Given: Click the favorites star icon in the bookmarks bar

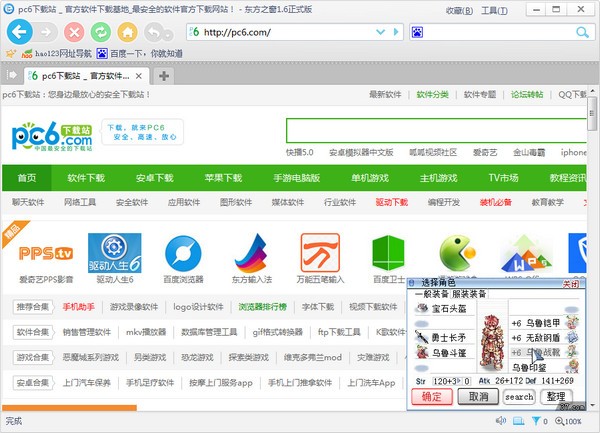Looking at the screenshot, I should (10, 53).
